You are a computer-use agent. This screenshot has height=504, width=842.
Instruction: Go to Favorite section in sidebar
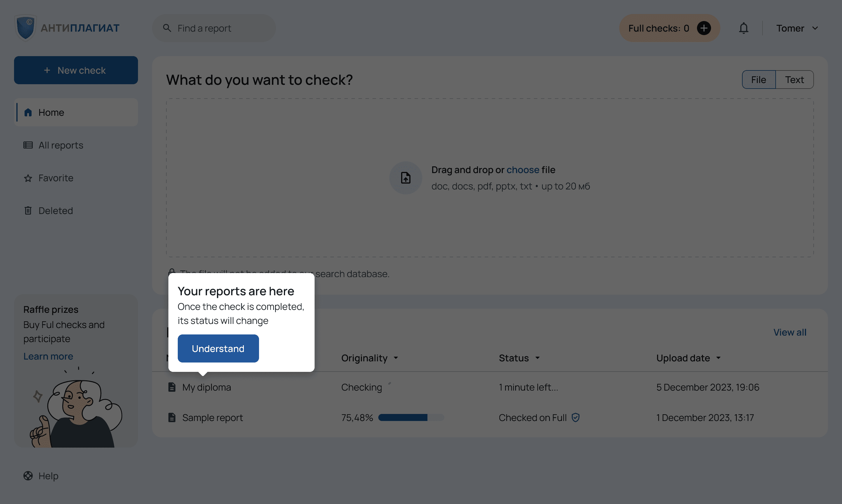pyautogui.click(x=56, y=178)
